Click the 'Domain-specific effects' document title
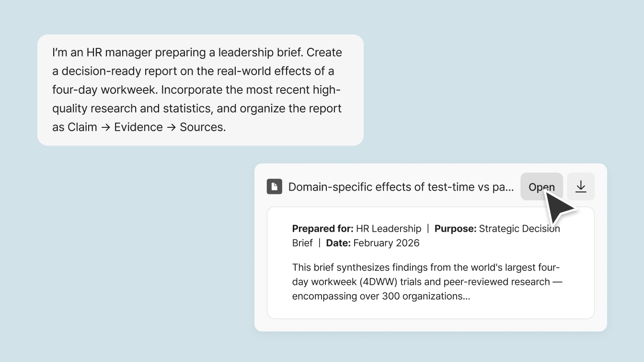The height and width of the screenshot is (362, 644). pyautogui.click(x=401, y=187)
